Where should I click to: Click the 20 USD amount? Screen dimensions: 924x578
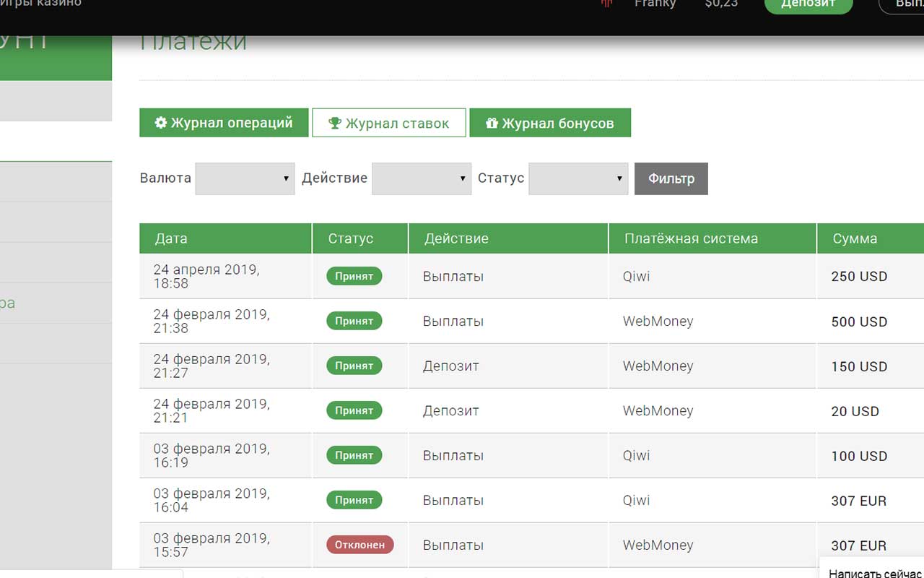[855, 411]
